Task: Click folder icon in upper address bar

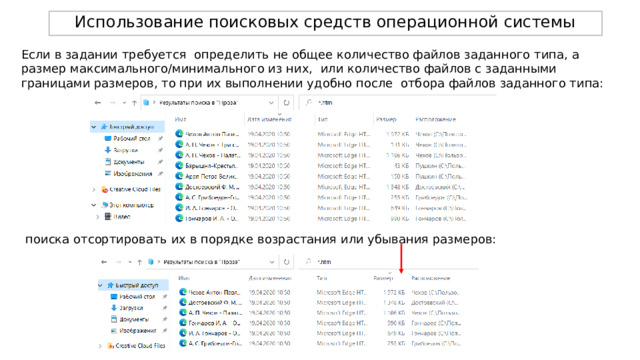Action: click(x=146, y=103)
